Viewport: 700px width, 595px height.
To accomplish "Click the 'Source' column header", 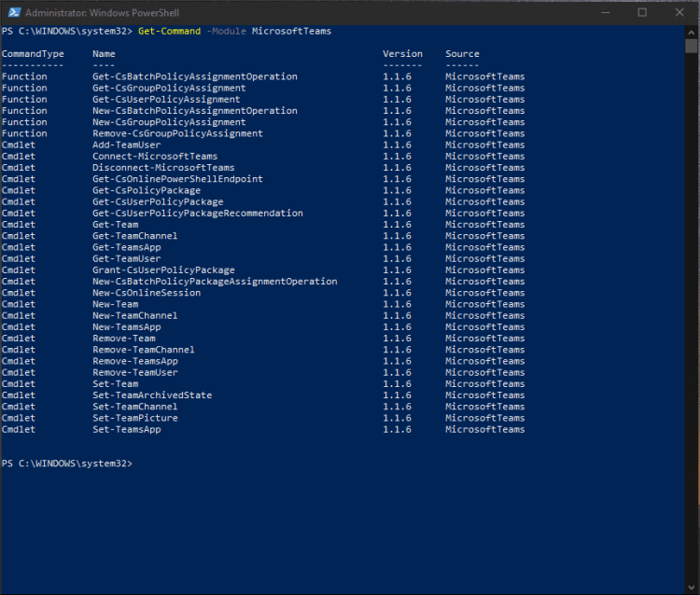I will pos(463,54).
